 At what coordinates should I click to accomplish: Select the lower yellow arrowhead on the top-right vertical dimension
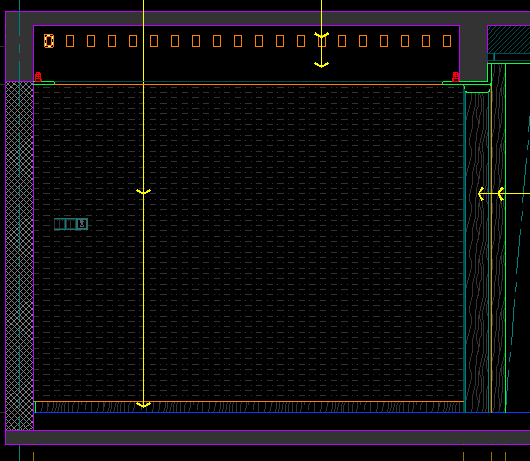coord(321,64)
